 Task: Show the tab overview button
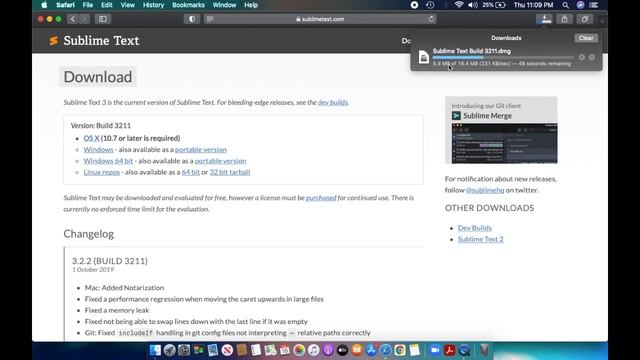[585, 19]
